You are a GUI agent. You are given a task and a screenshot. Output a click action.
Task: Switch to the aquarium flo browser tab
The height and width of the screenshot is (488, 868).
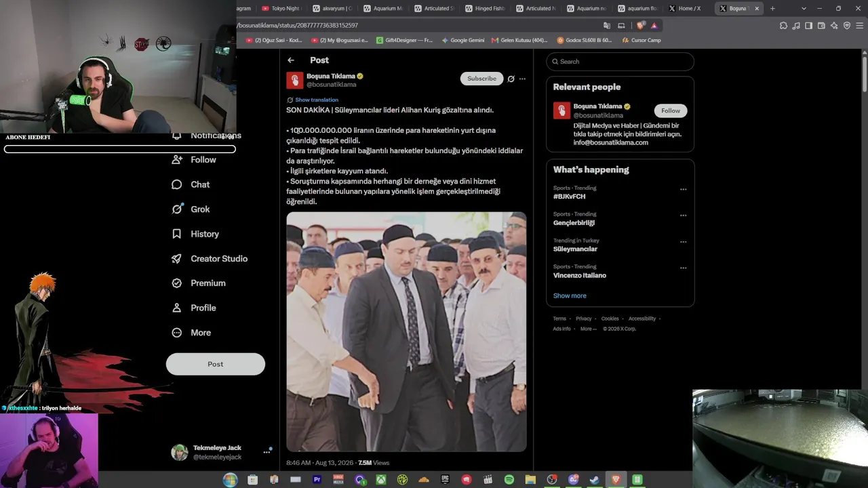coord(638,8)
